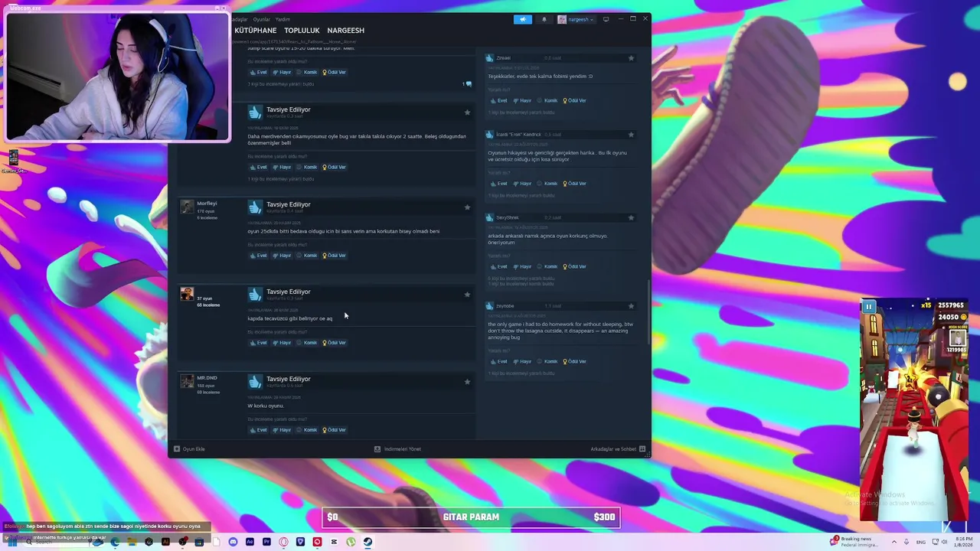This screenshot has height=551, width=980.
Task: Open the NARGEESH profile tab
Action: pyautogui.click(x=345, y=31)
